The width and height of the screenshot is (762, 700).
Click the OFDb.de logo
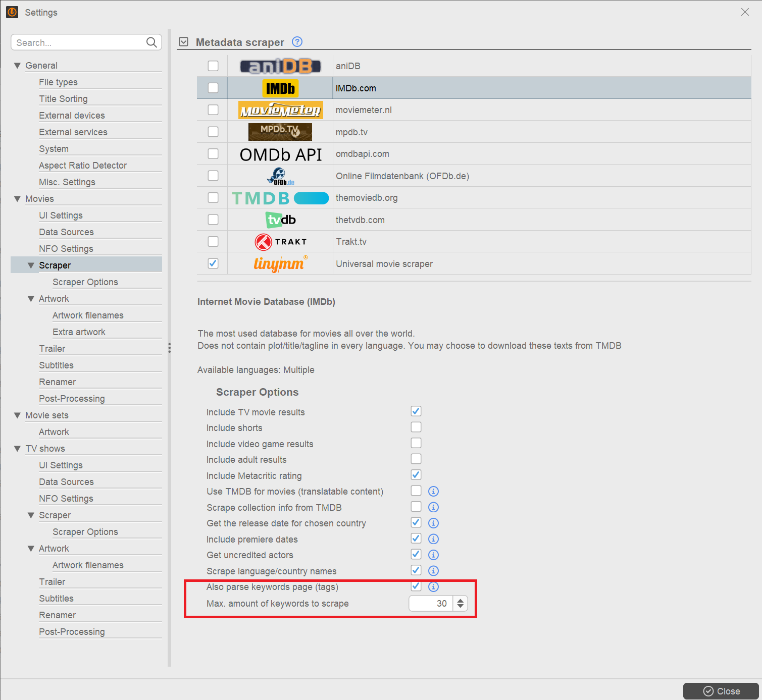(280, 176)
